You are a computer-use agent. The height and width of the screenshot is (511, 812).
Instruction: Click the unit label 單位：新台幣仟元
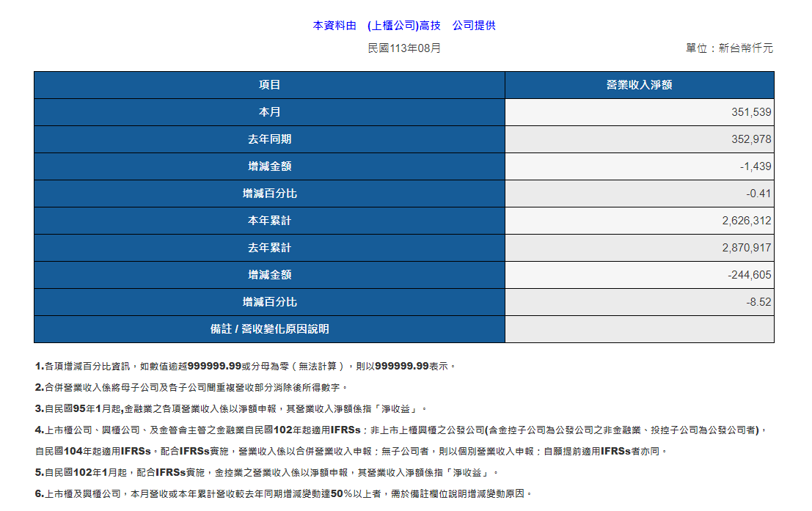[729, 48]
